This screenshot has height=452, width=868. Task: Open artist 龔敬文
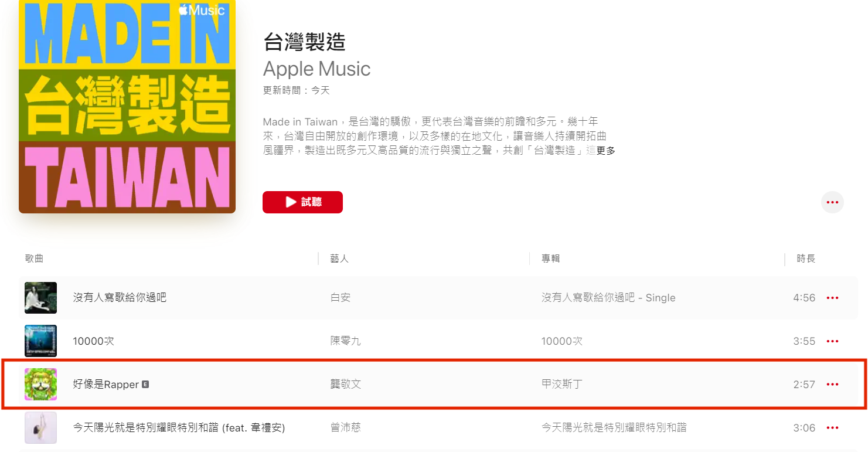tap(346, 385)
